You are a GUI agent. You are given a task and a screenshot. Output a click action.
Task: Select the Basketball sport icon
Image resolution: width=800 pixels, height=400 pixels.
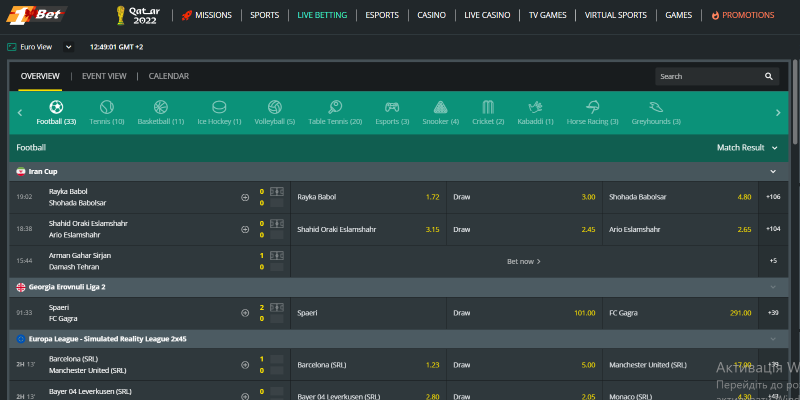pos(161,107)
